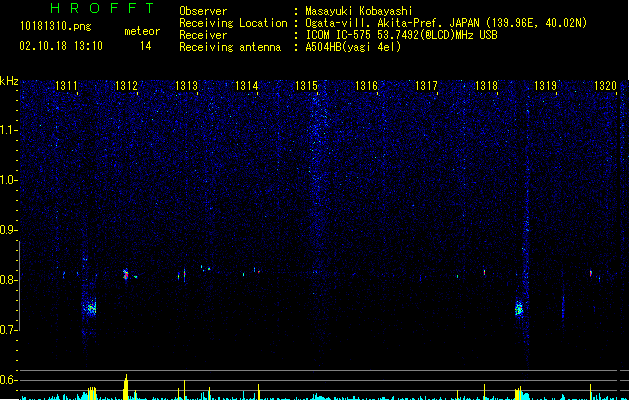Select the file name 10181310.png

point(56,27)
